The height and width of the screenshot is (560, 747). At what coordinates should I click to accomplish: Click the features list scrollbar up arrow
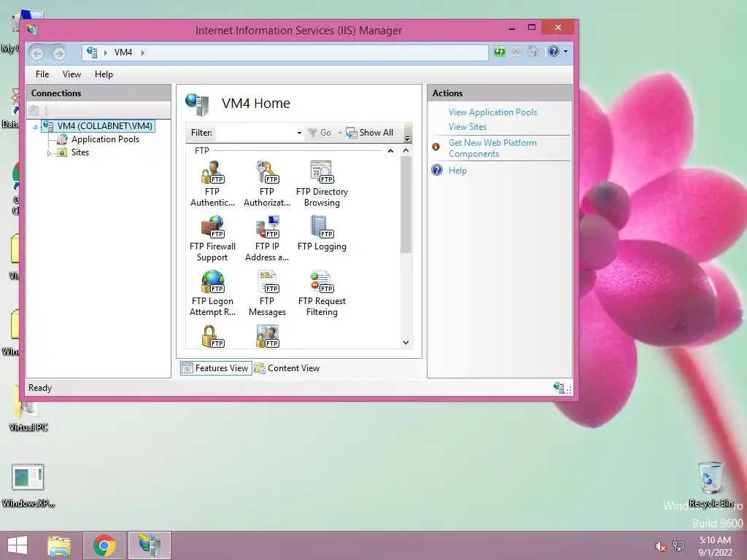tap(406, 150)
